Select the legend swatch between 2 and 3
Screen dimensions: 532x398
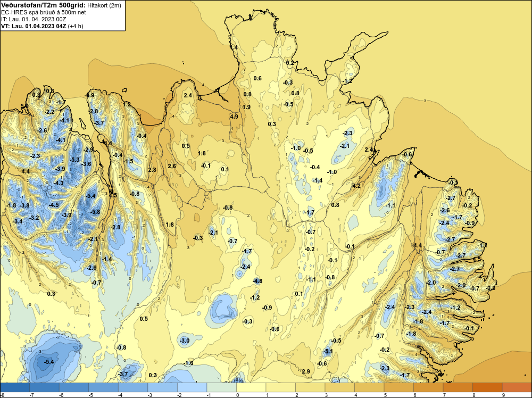point(310,387)
